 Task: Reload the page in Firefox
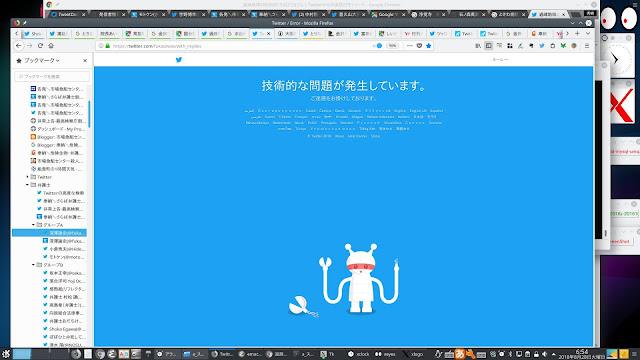pyautogui.click(x=40, y=46)
